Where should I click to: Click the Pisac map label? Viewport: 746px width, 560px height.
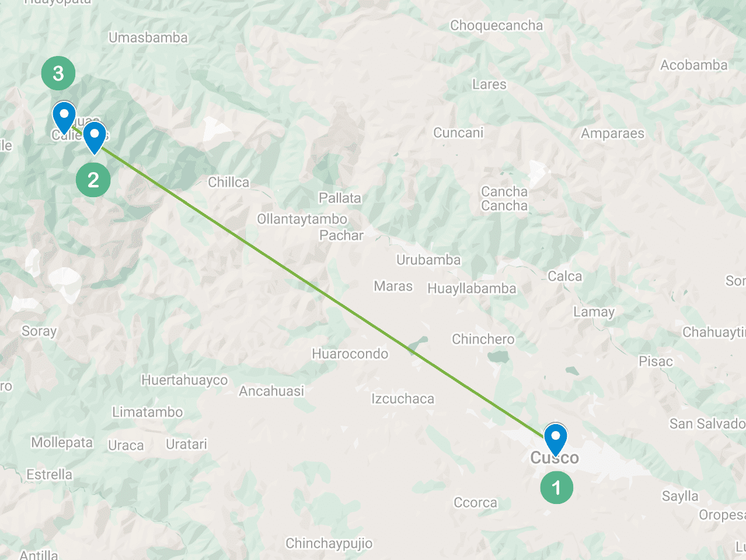656,361
